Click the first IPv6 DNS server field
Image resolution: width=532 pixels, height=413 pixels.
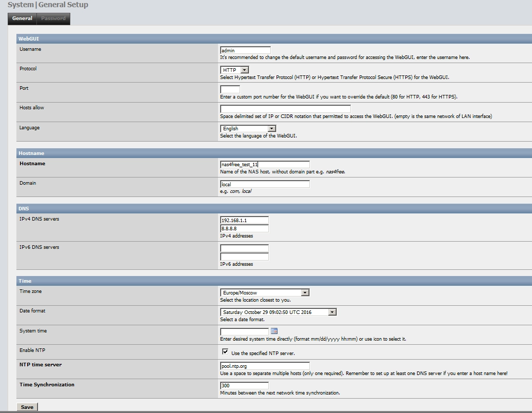(x=244, y=248)
